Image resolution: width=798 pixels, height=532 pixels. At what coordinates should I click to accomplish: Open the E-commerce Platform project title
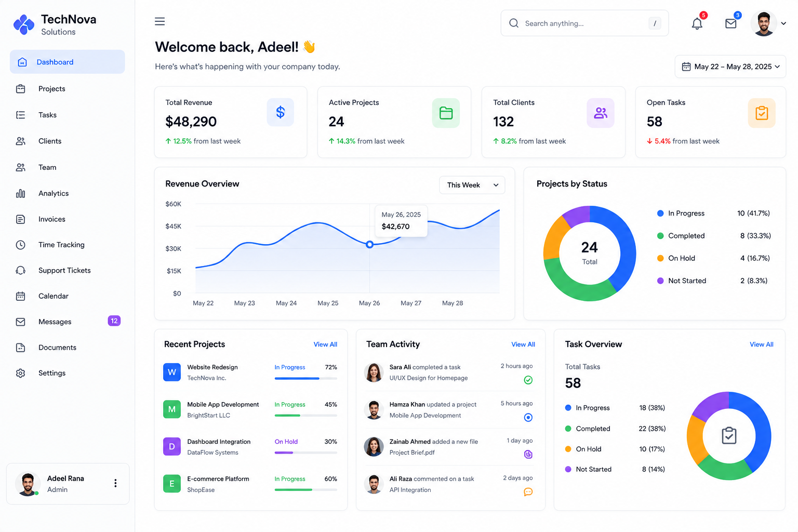click(x=218, y=479)
